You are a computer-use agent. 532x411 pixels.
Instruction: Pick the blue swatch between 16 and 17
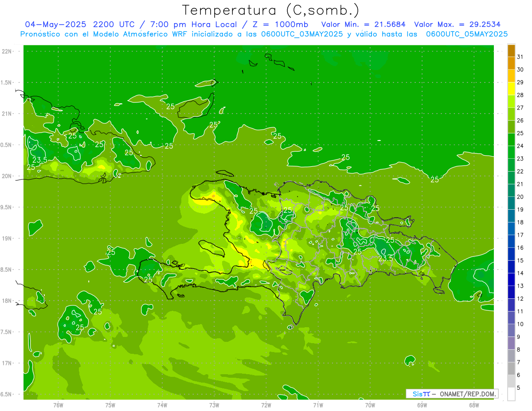click(x=511, y=241)
